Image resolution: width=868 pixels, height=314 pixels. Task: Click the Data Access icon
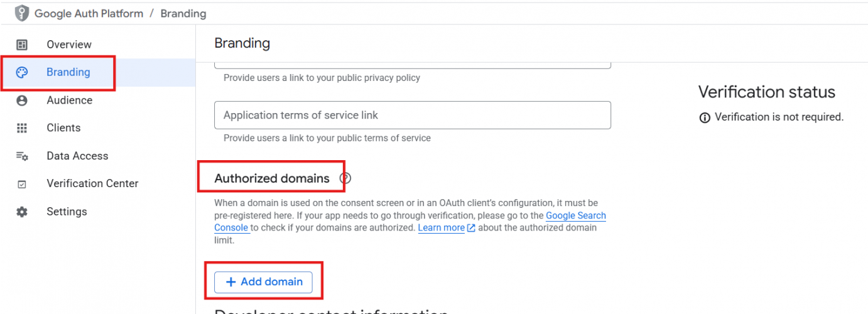pyautogui.click(x=22, y=156)
